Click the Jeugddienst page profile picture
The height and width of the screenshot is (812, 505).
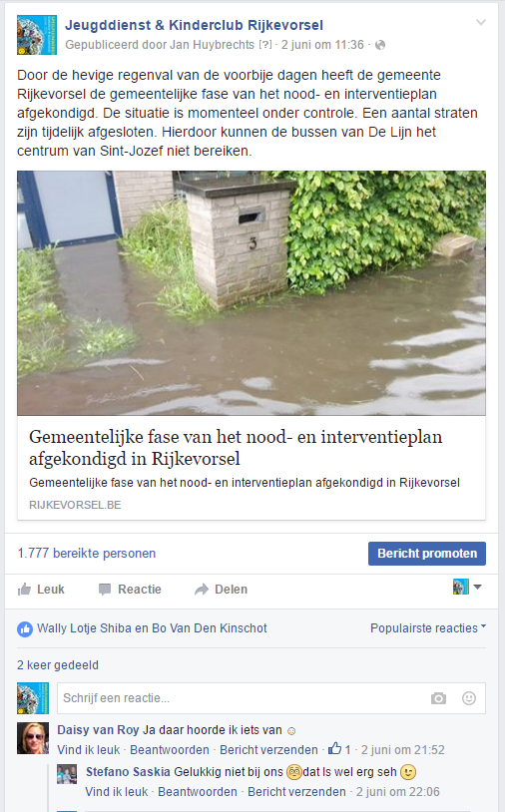37,35
